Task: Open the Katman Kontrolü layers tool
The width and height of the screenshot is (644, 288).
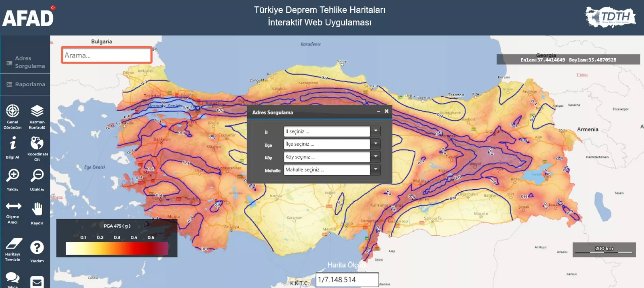Action: [37, 111]
